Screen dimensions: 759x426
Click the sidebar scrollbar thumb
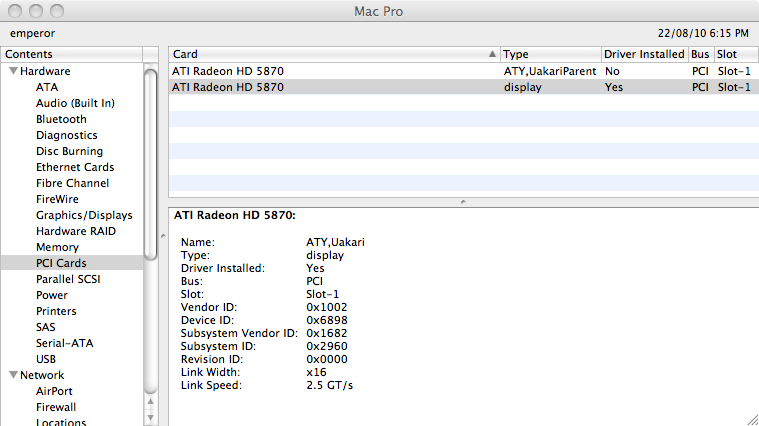[x=151, y=165]
